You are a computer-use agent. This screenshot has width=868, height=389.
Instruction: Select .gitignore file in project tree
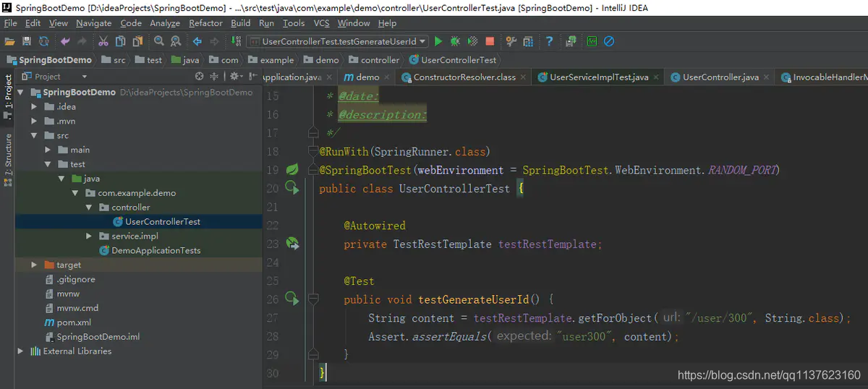tap(76, 280)
